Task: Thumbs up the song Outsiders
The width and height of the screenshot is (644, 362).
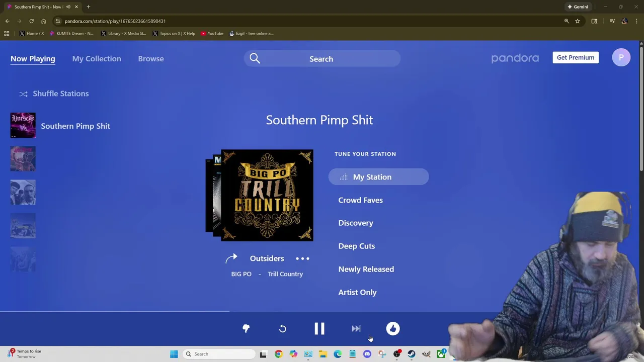Action: click(393, 328)
